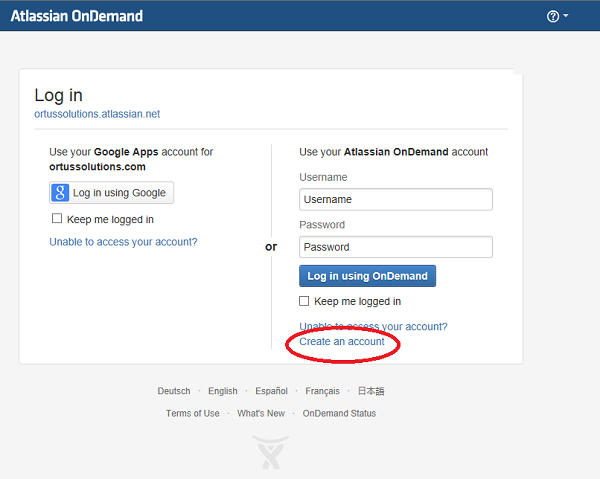Enable Keep me logged in under Google login
600x479 pixels.
[x=57, y=219]
